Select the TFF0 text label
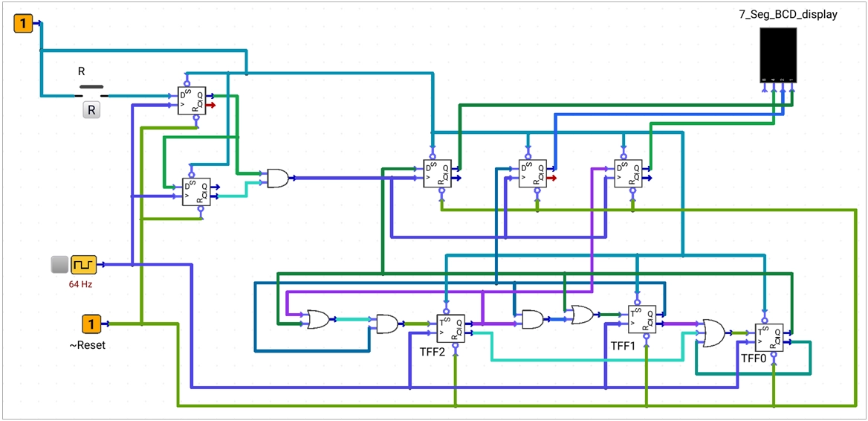 (x=754, y=359)
